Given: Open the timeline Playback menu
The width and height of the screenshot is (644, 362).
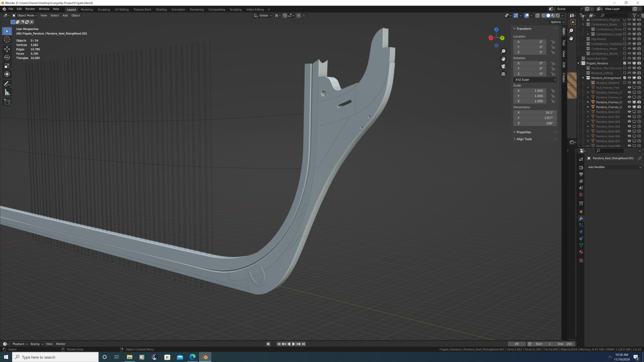Looking at the screenshot, I should click(x=20, y=344).
